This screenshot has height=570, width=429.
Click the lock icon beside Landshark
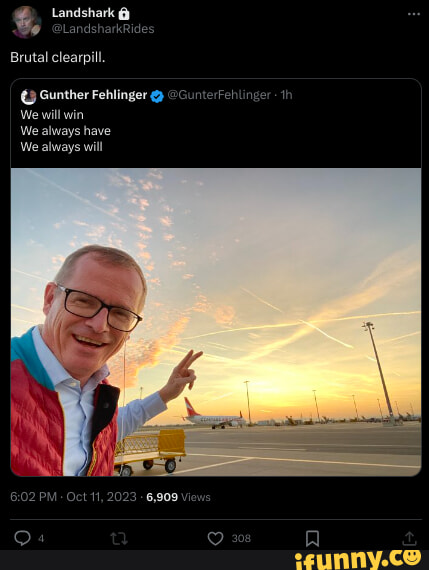point(124,14)
